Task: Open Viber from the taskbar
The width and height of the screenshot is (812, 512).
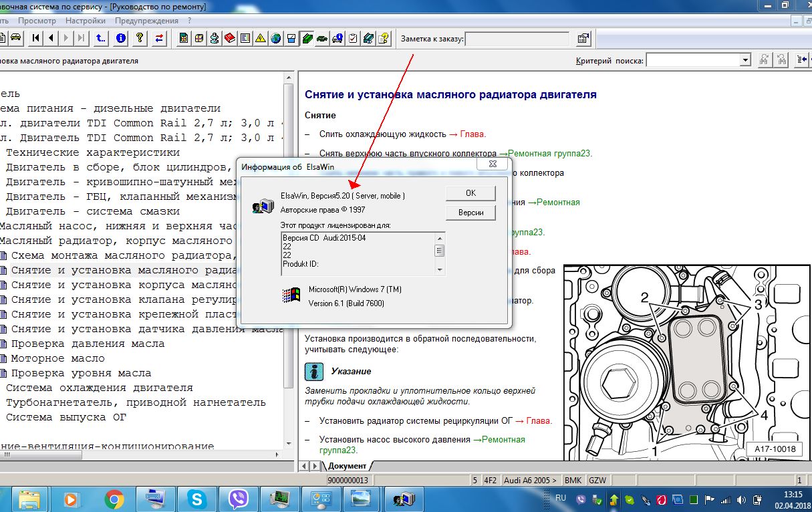Action: (239, 499)
